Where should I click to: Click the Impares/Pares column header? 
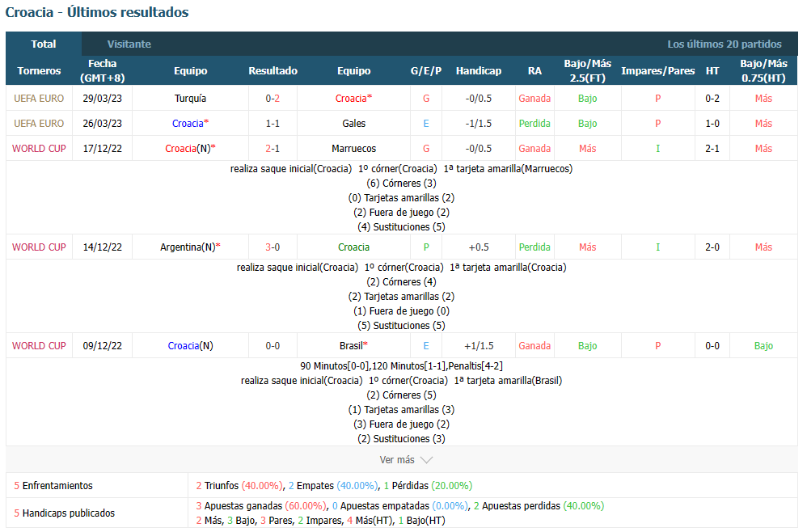657,71
